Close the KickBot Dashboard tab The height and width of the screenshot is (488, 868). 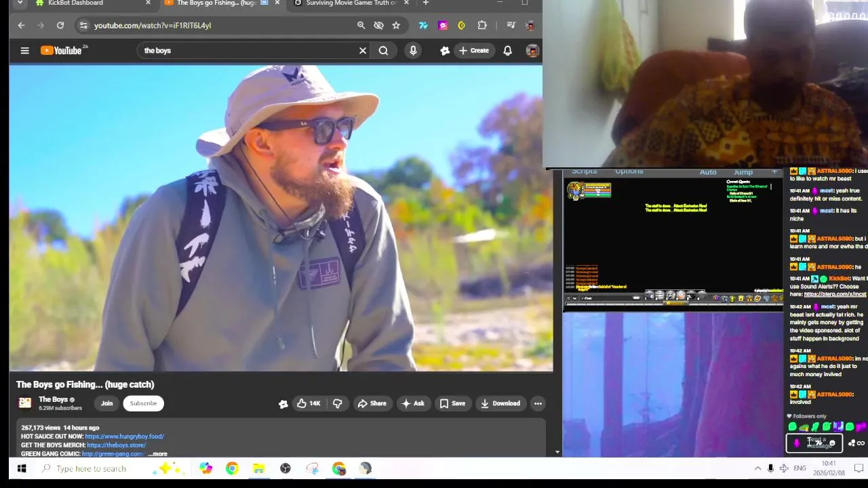pyautogui.click(x=148, y=3)
